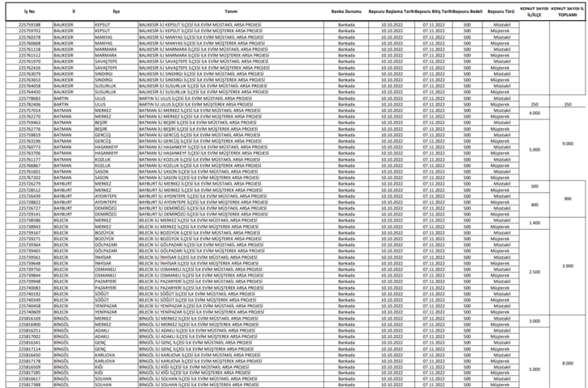Viewport: 588px width, 388px height.
Task: Select İş No cell 225764450
Action: point(29,92)
